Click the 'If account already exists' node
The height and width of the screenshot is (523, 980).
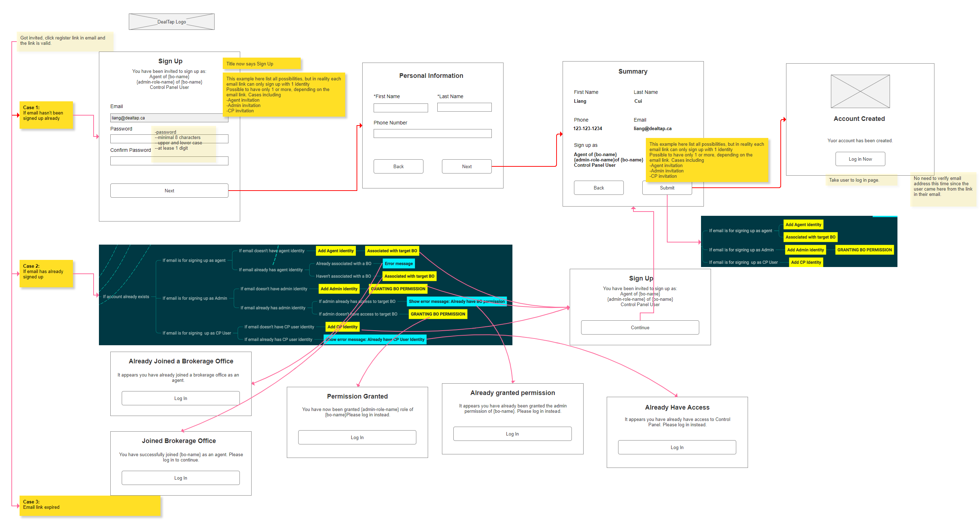[x=126, y=297]
